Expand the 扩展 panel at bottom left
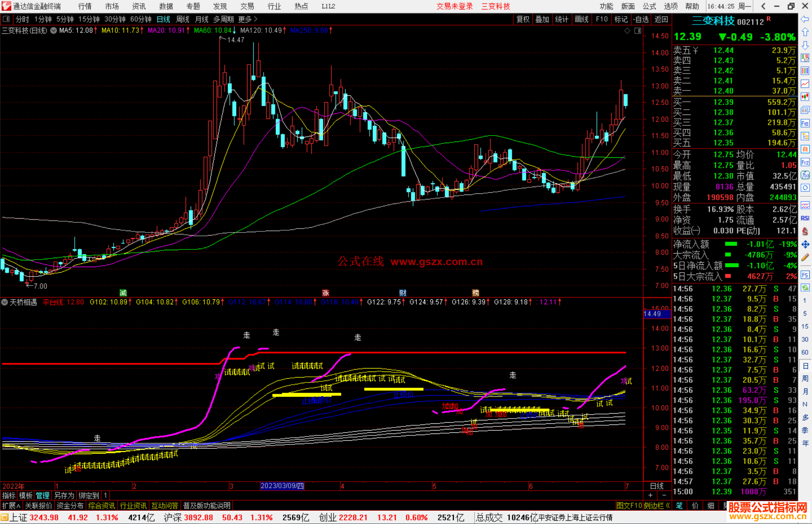Screen dimensions: 812x524 [11, 506]
